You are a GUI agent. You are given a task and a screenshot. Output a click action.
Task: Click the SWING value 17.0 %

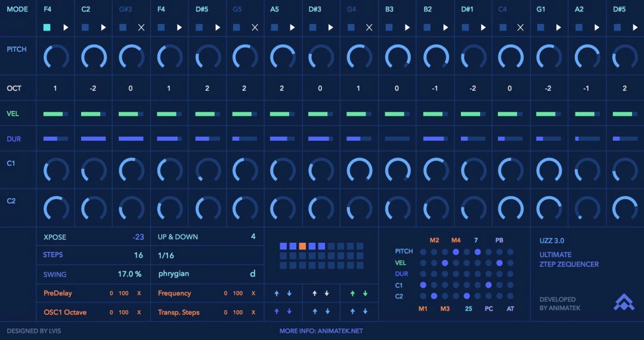(x=129, y=274)
